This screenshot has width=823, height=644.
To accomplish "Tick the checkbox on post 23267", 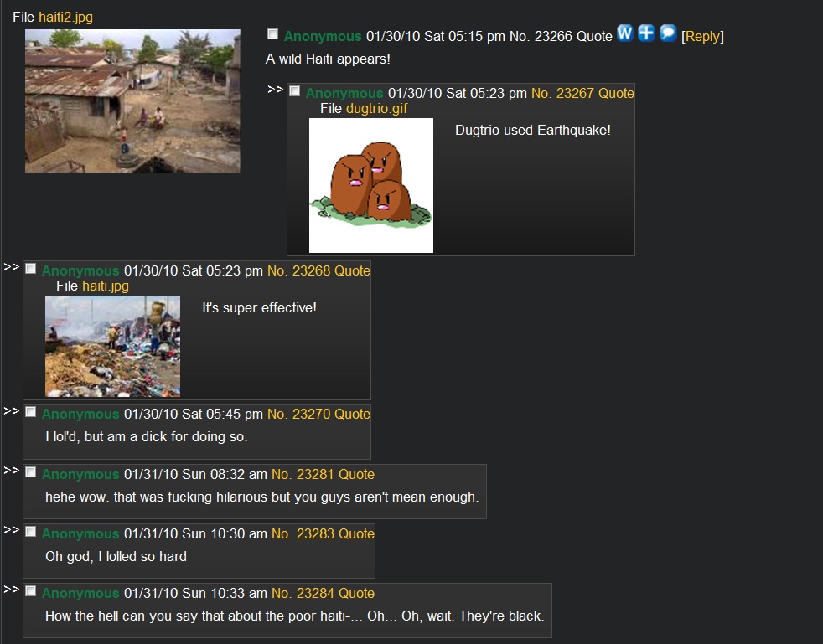I will pyautogui.click(x=294, y=91).
